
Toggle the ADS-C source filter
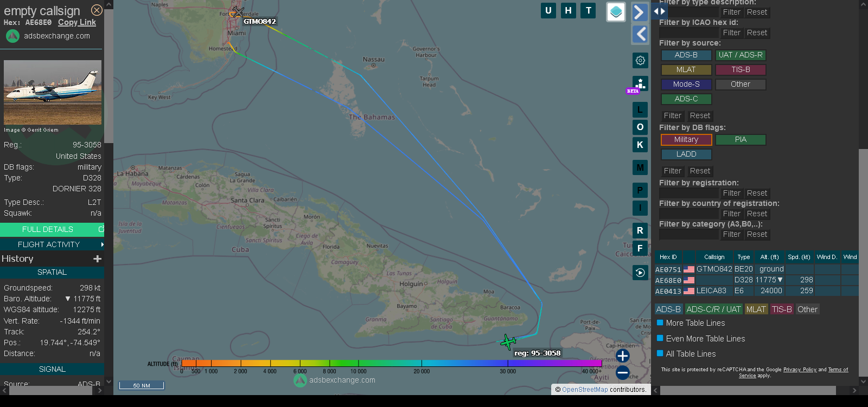(x=686, y=99)
